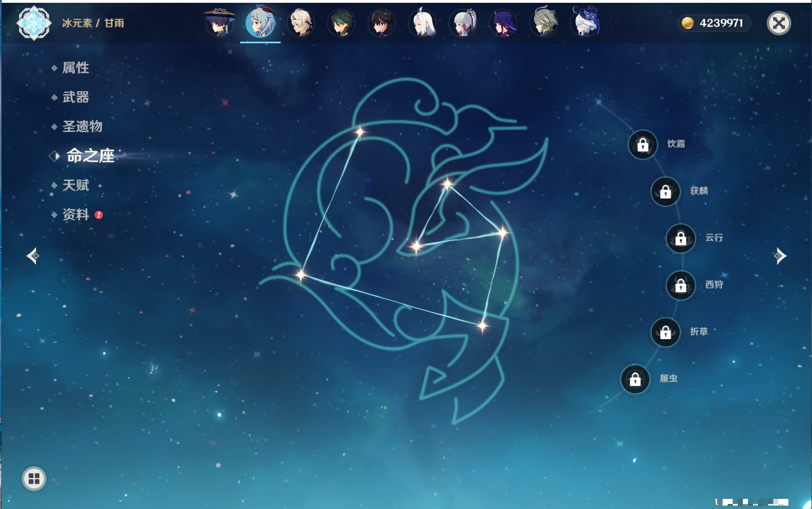Click the Cryo snowflake element emblem

click(x=34, y=23)
